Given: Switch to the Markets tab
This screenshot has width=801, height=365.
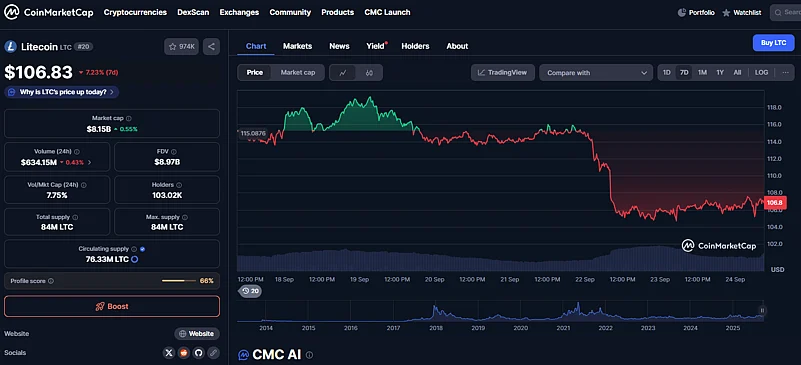Looking at the screenshot, I should pos(297,46).
